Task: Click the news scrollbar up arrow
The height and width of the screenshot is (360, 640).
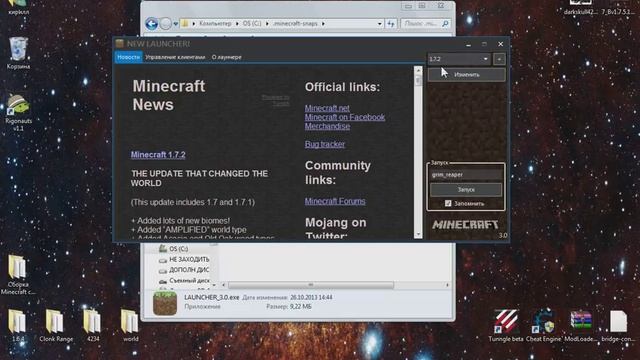Action: point(418,70)
